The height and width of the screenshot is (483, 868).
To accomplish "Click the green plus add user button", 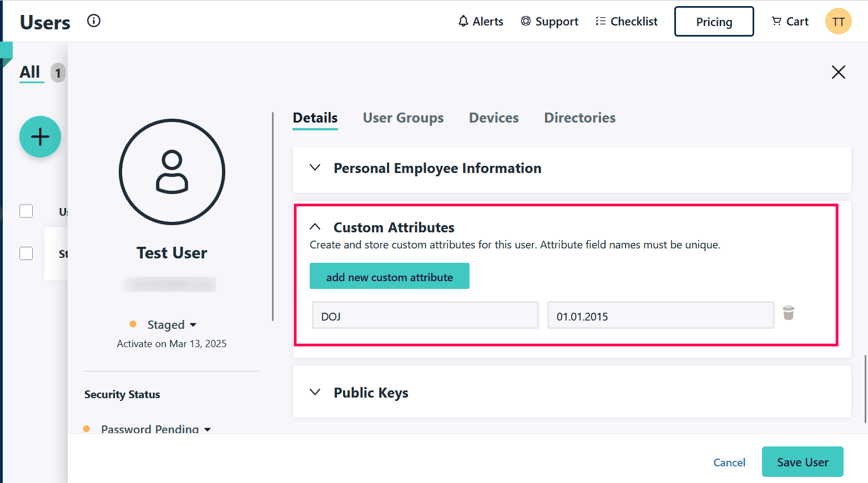I will (x=40, y=137).
